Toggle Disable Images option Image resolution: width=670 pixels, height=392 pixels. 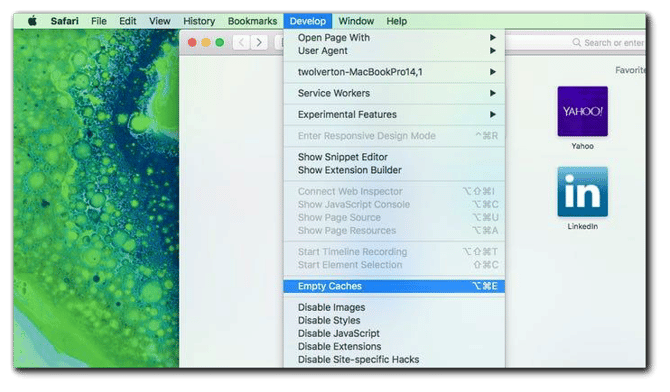point(394,307)
